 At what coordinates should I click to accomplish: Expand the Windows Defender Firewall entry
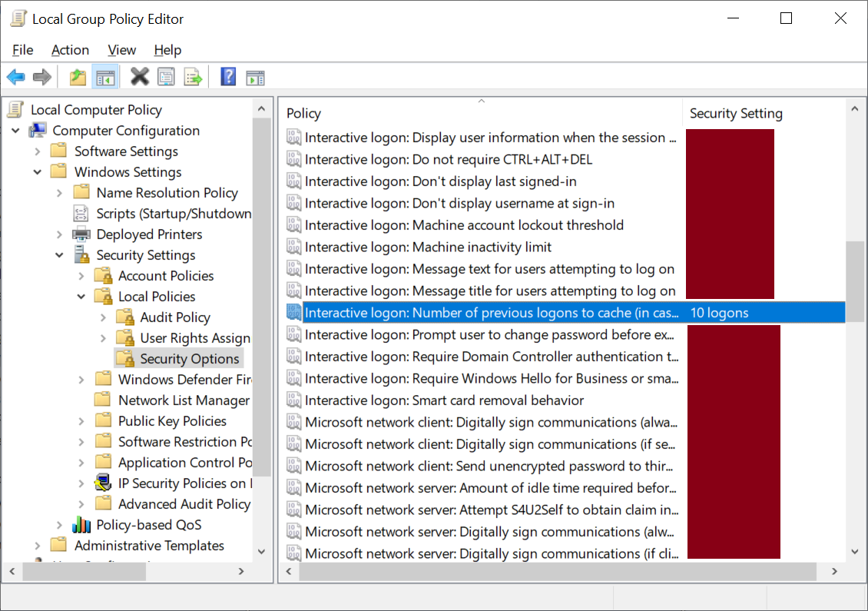pos(81,379)
